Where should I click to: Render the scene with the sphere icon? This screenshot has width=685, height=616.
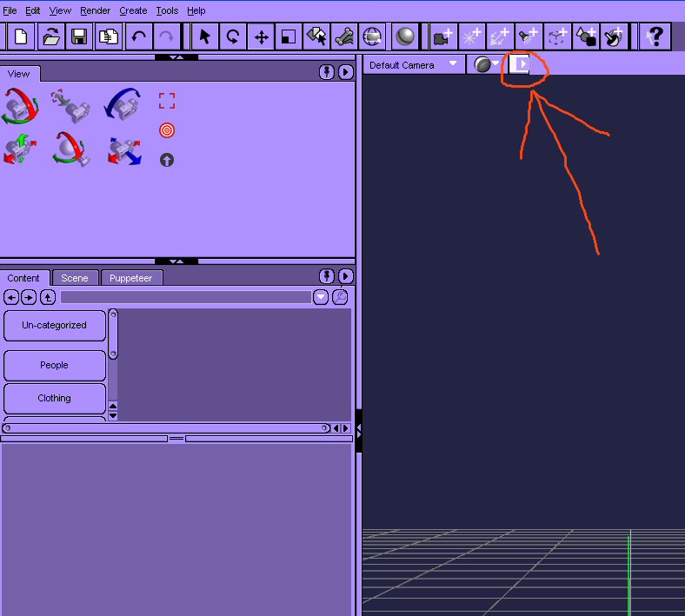point(404,36)
